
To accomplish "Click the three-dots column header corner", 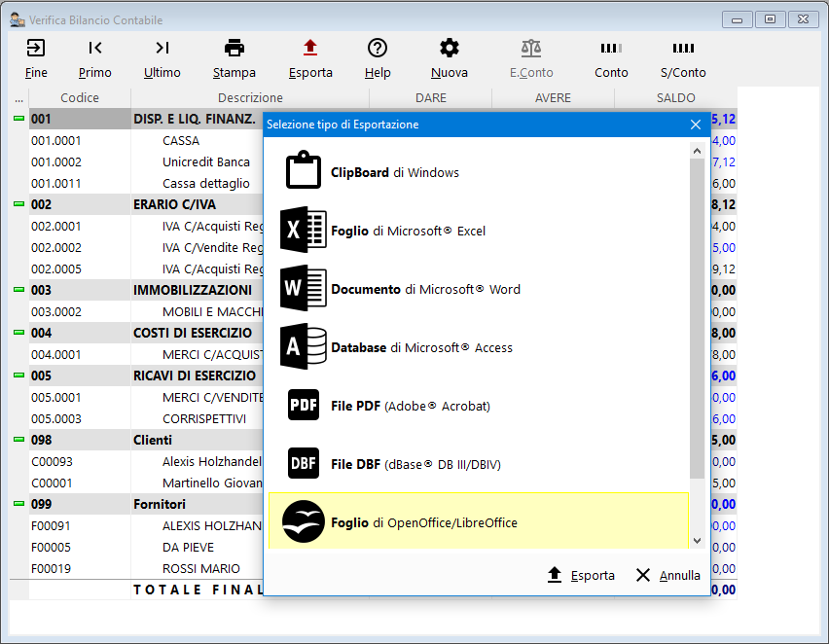I will (19, 98).
